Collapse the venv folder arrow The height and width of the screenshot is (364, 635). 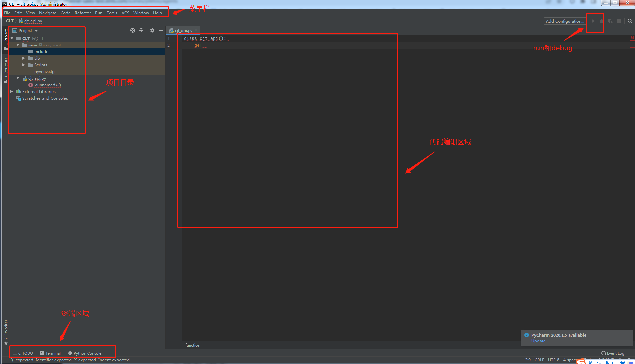[x=18, y=45]
